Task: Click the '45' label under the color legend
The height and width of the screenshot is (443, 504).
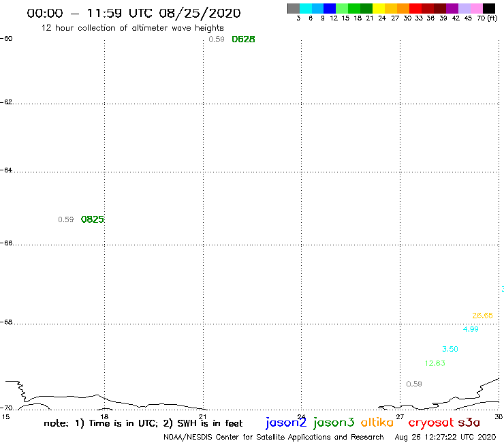Action: tap(468, 18)
